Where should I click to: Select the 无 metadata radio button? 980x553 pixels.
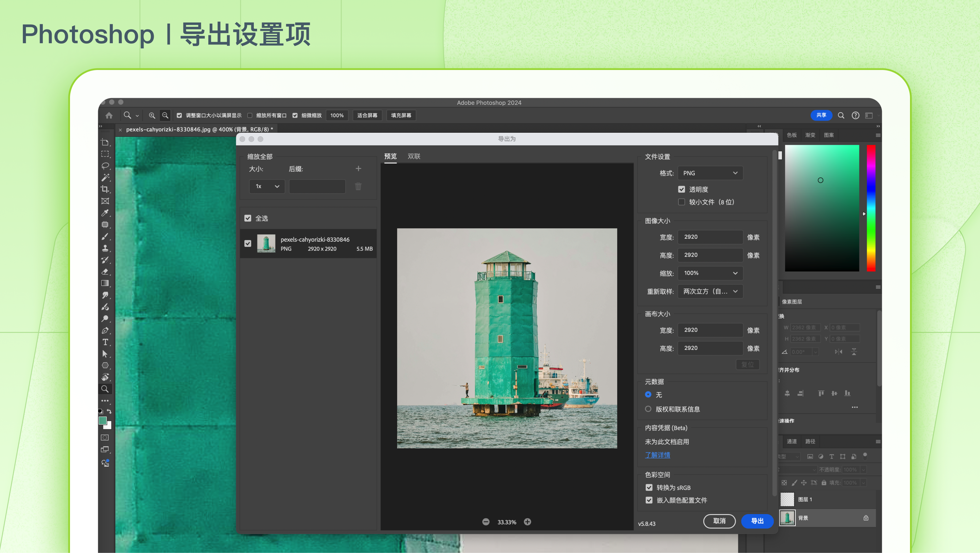tap(648, 395)
